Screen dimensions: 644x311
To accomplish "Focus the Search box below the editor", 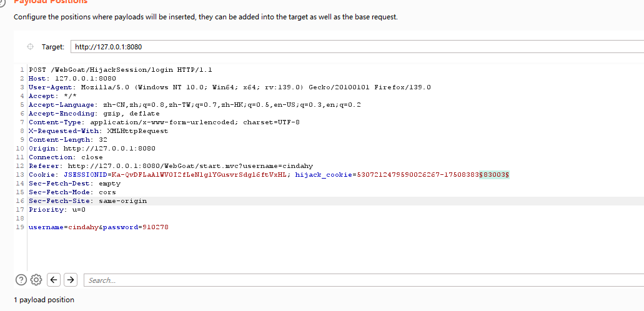I will tap(362, 280).
